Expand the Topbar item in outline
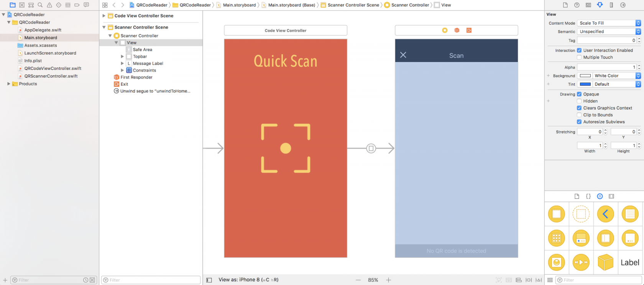 coord(122,56)
